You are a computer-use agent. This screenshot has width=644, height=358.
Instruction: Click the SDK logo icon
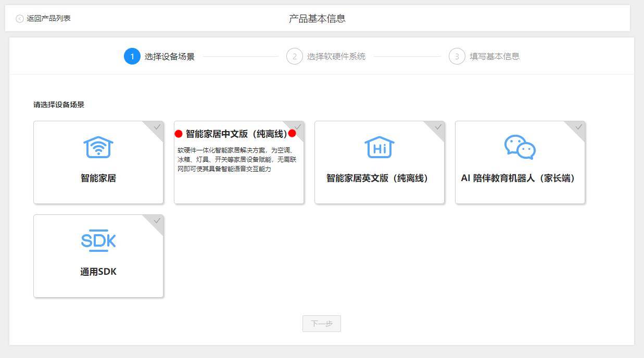(98, 240)
